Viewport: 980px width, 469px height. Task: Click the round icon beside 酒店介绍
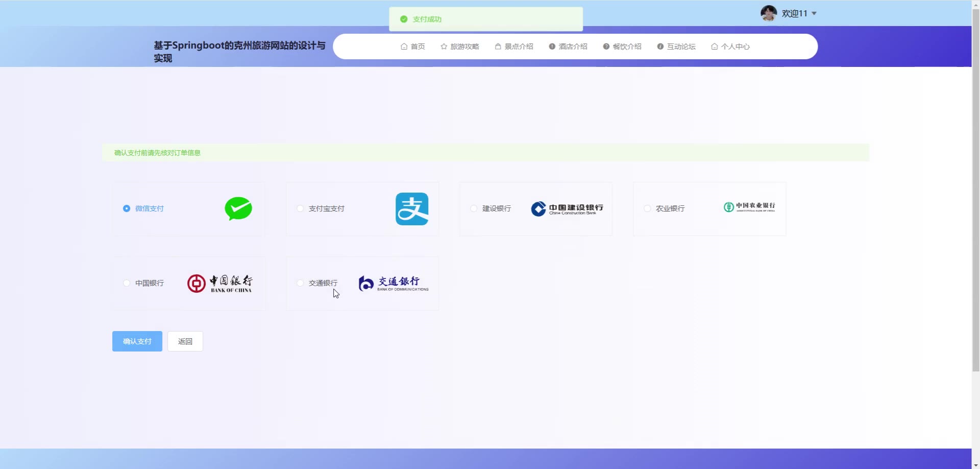pos(552,46)
